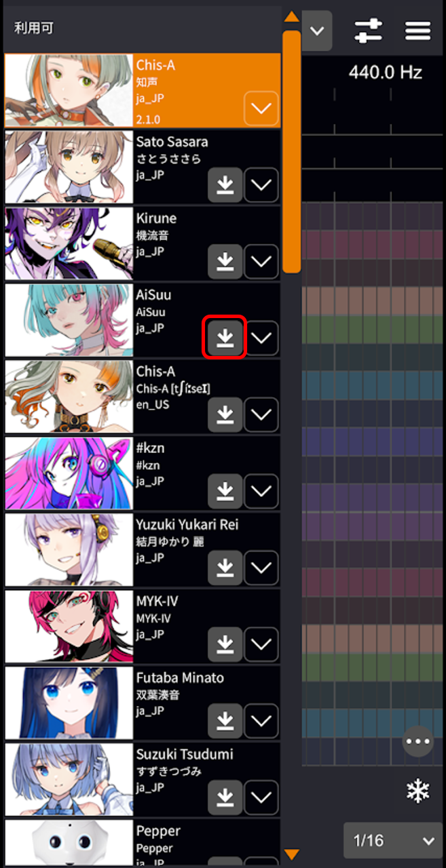Open the hamburger main menu
Viewport: 446px width, 868px height.
click(x=418, y=31)
